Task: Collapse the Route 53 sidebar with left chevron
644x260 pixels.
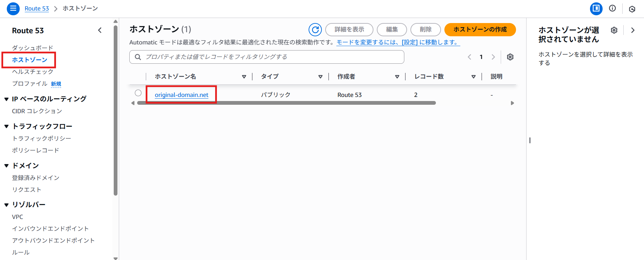Action: pos(100,30)
